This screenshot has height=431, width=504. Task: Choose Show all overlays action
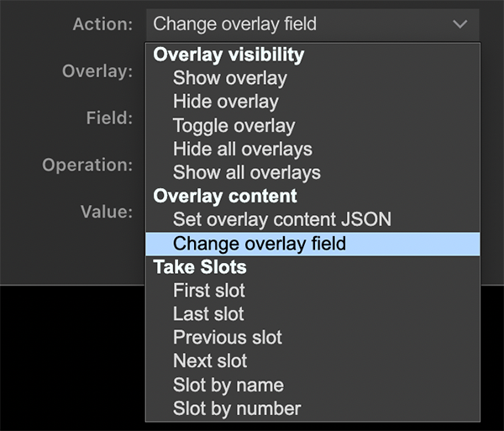click(x=246, y=173)
